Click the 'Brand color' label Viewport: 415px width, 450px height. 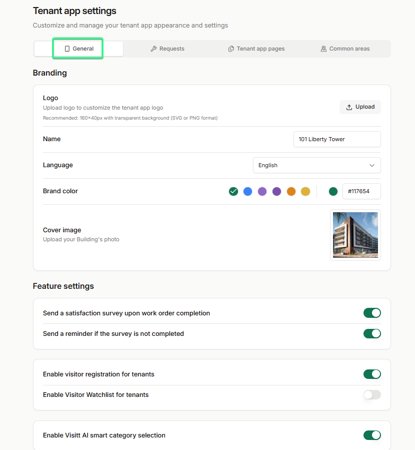(60, 191)
